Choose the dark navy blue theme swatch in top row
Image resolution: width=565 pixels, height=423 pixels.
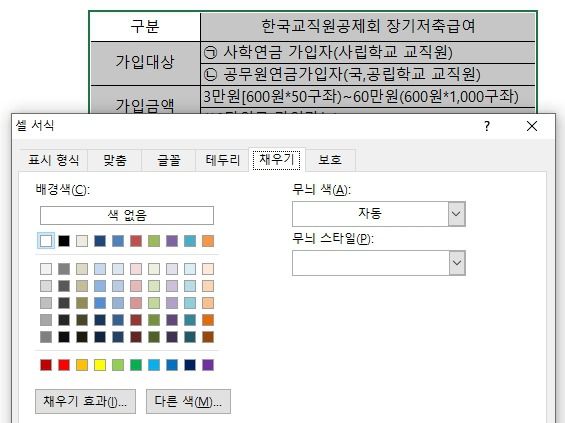point(100,241)
